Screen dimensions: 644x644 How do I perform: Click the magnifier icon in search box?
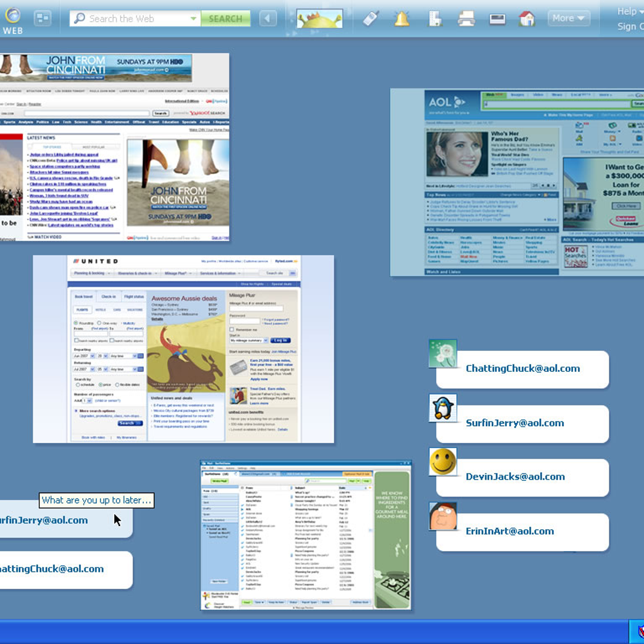pyautogui.click(x=79, y=18)
